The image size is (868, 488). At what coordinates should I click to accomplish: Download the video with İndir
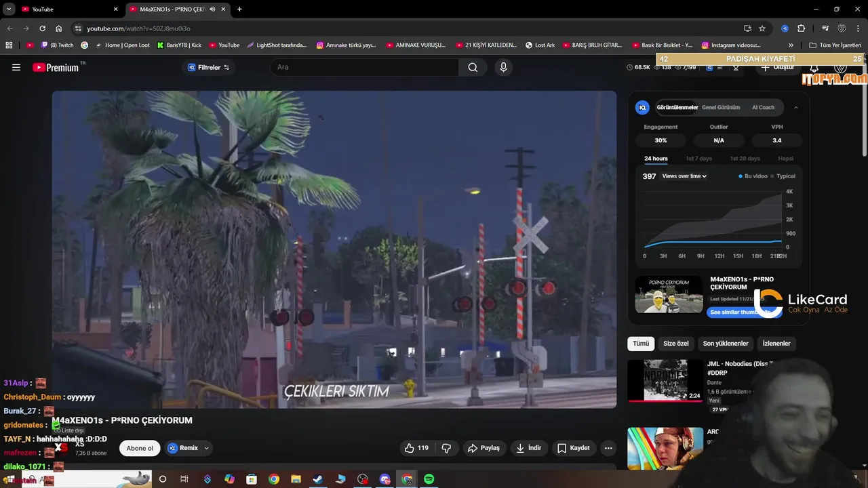pos(528,448)
